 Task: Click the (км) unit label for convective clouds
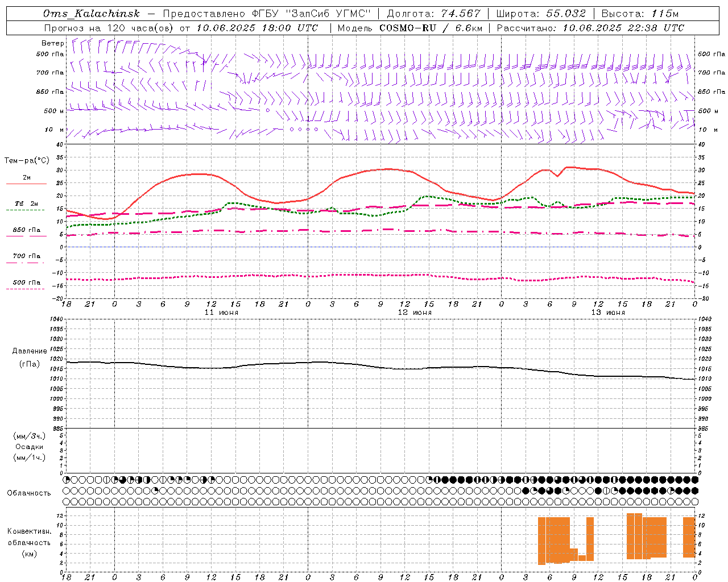(30, 554)
